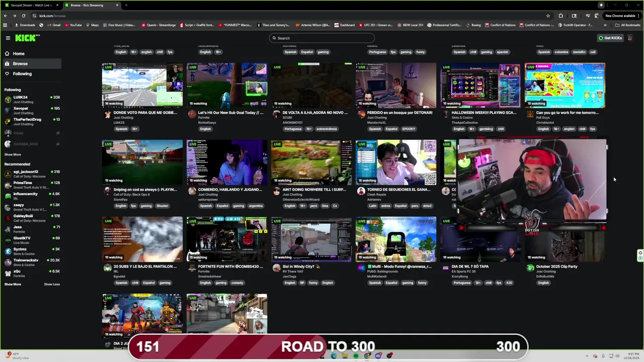This screenshot has height=362, width=644.
Task: Open DONDE VOTO stream thumbnail
Action: 142,85
